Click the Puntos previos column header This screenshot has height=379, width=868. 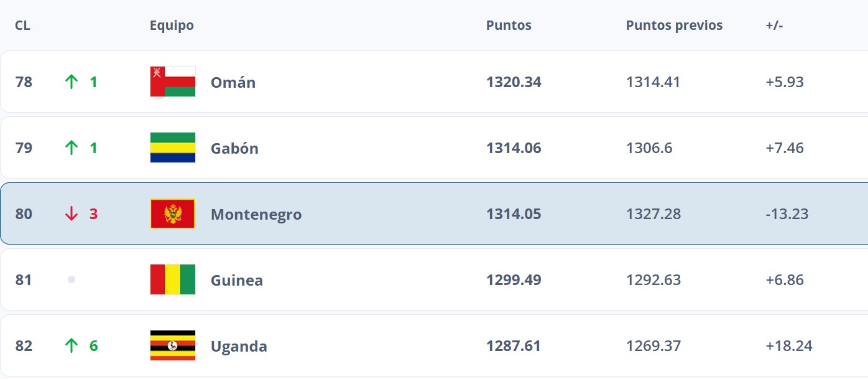pyautogui.click(x=674, y=26)
